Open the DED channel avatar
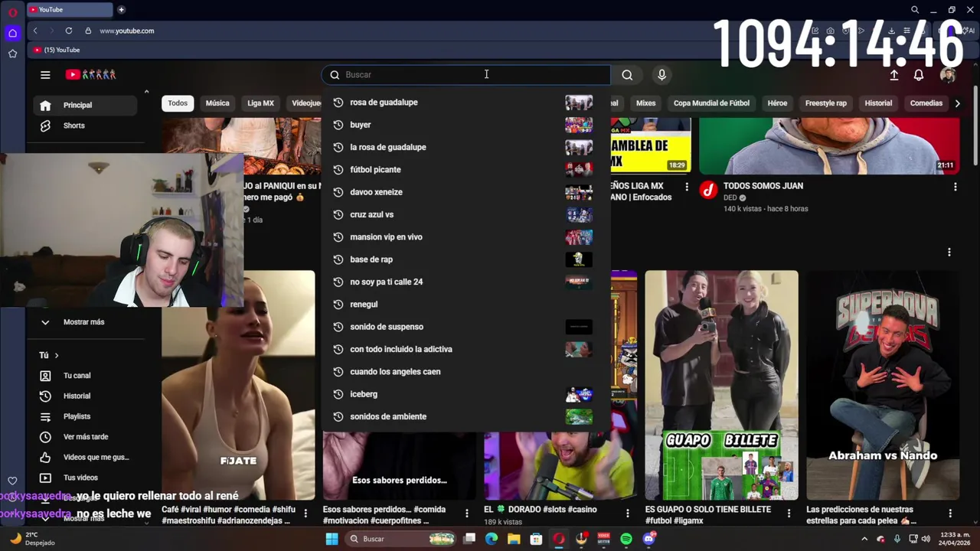 pyautogui.click(x=708, y=190)
